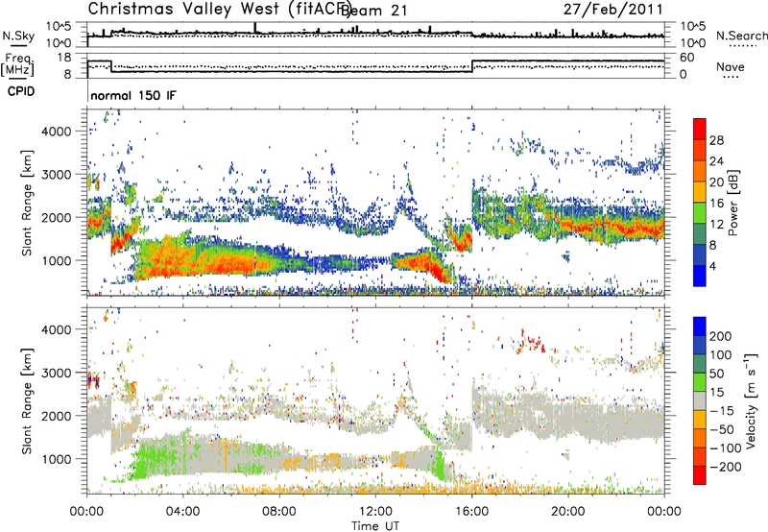
Task: Pick the yellow -50 to -15 velocity colorbar segment
Action: tap(700, 420)
